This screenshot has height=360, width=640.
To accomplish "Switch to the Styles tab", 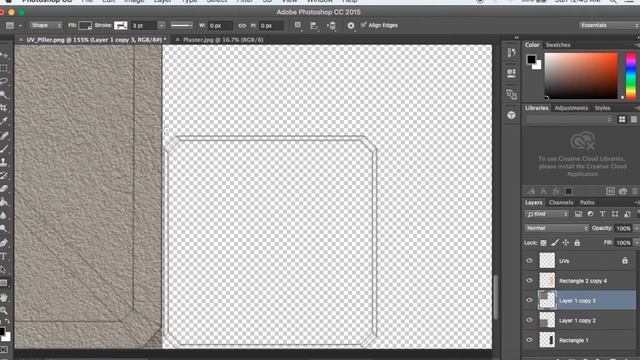I will tap(602, 108).
